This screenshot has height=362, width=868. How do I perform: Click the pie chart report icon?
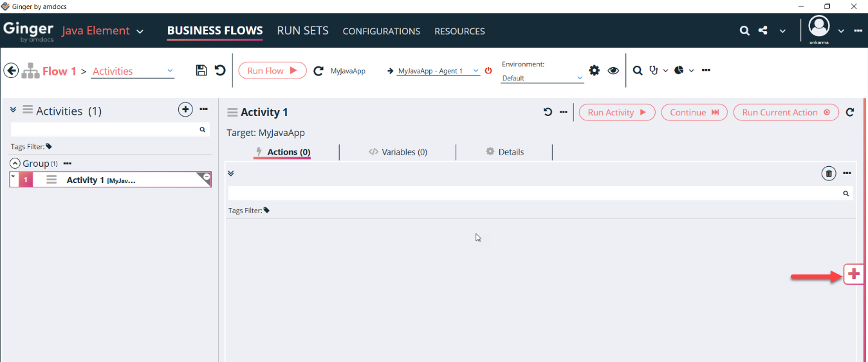point(679,70)
